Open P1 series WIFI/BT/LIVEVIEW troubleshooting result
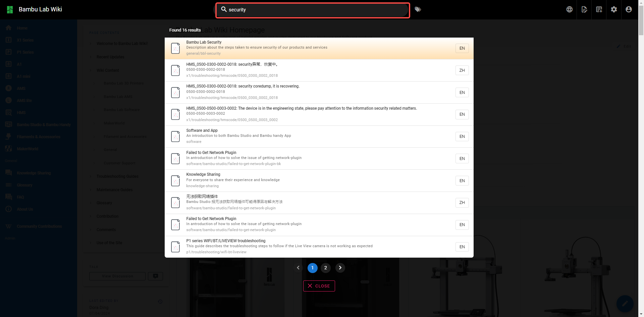The height and width of the screenshot is (317, 644). [x=319, y=247]
